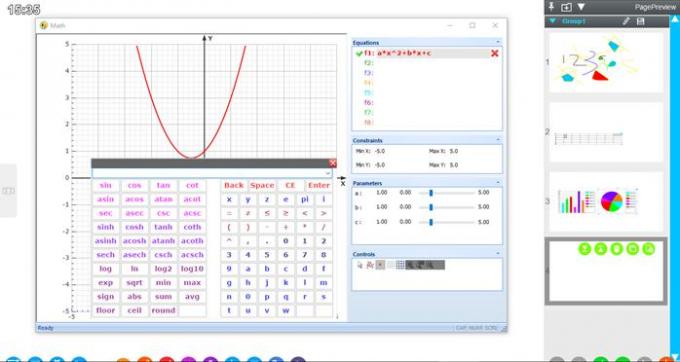Collapse the Parameters panel

(498, 183)
